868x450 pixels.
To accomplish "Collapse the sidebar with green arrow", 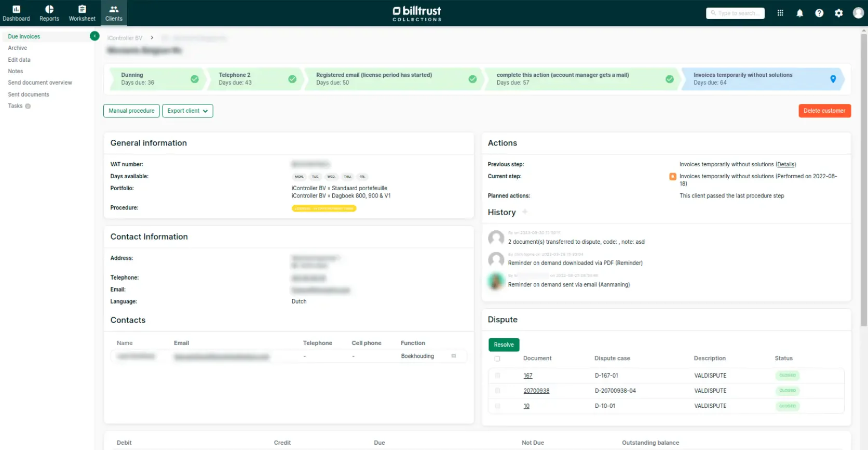I will pos(94,36).
